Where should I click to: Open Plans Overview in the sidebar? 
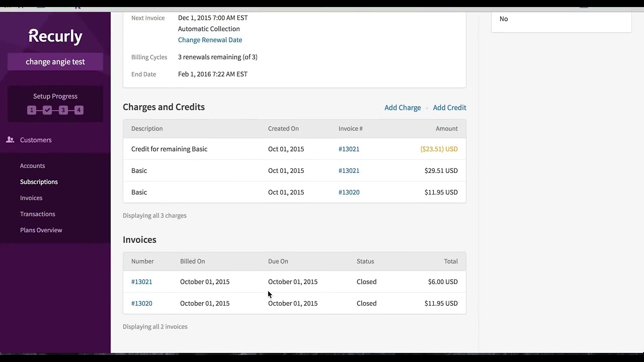point(41,230)
